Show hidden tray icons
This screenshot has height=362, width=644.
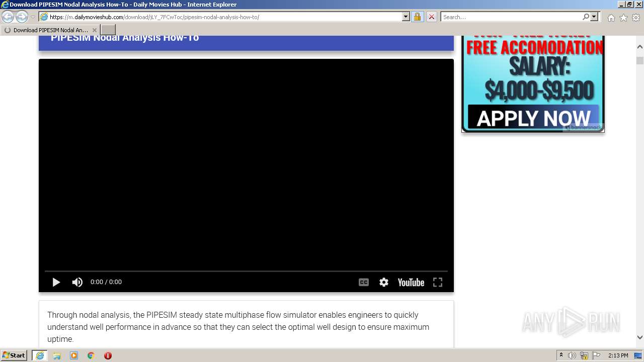point(561,355)
